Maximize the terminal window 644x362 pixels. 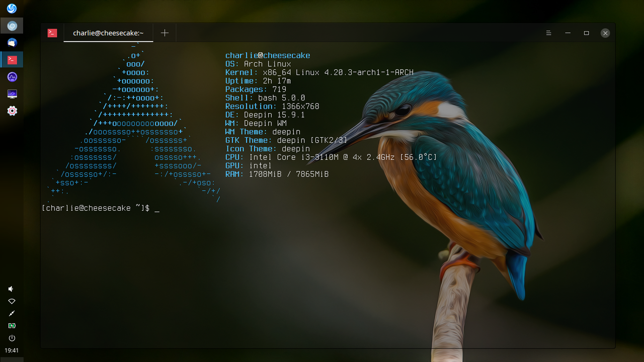click(x=586, y=33)
